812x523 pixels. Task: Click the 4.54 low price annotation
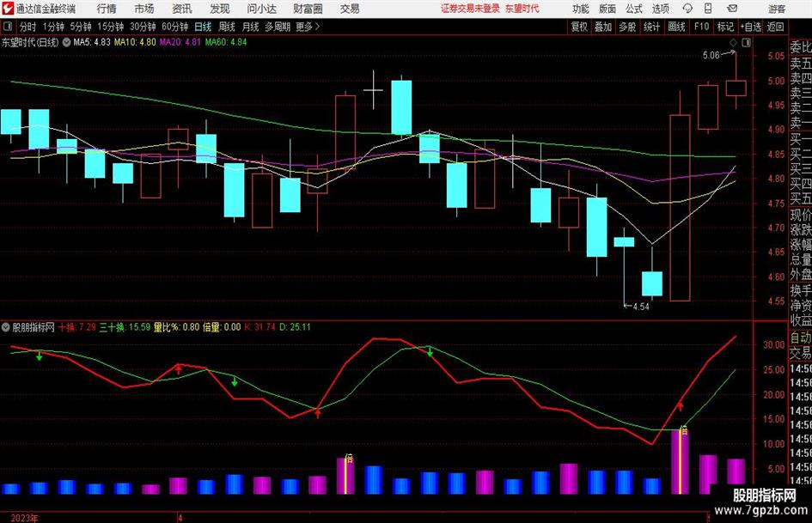tap(641, 307)
